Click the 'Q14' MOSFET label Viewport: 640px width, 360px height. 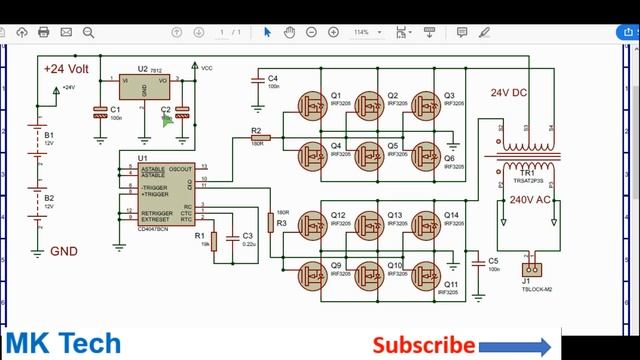point(451,215)
